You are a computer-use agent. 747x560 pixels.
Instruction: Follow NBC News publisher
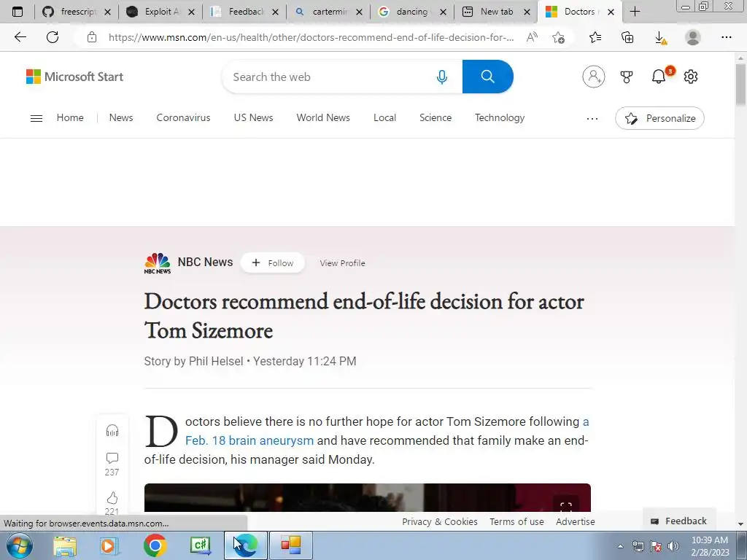pos(273,262)
